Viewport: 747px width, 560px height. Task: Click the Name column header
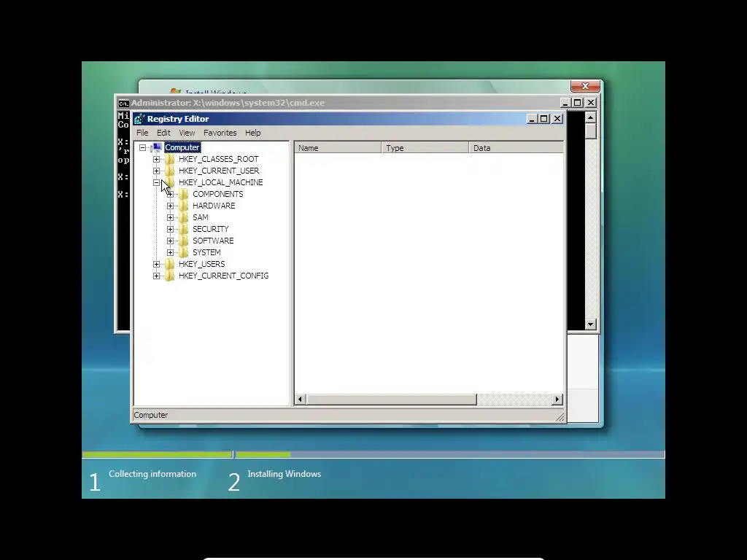[338, 147]
